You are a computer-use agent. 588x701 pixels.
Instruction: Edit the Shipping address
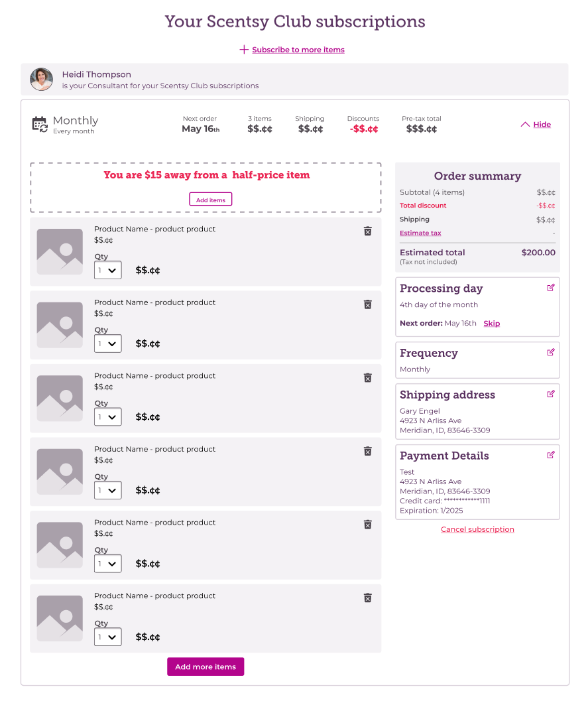coord(550,394)
